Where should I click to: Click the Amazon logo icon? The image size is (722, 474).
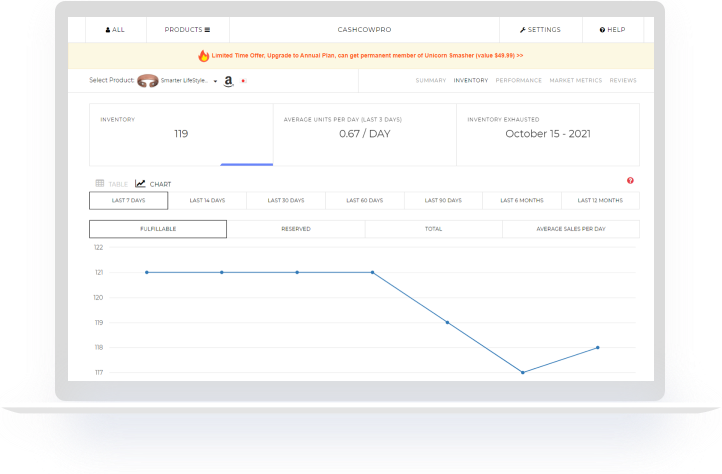tap(228, 81)
